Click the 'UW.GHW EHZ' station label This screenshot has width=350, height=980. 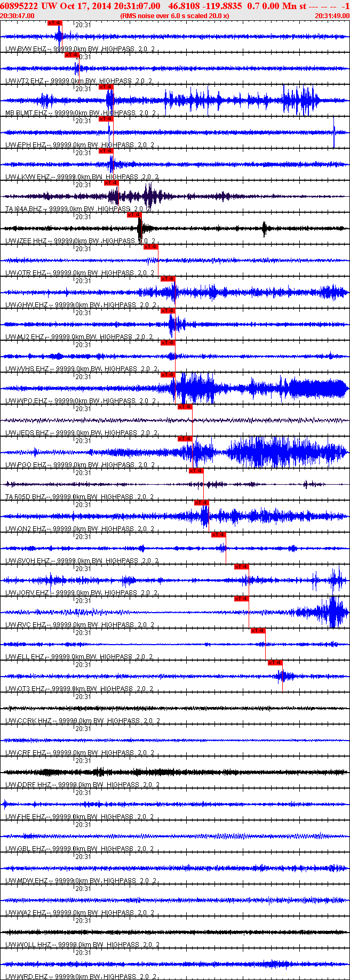(x=27, y=305)
